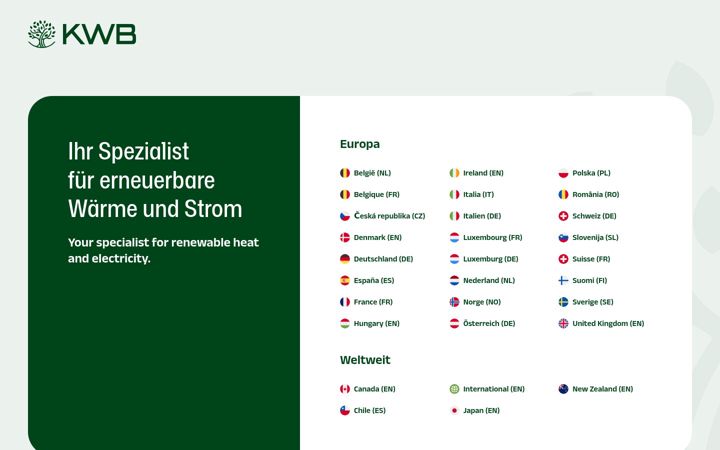Click the Romanian flag icon
The width and height of the screenshot is (720, 450).
563,195
